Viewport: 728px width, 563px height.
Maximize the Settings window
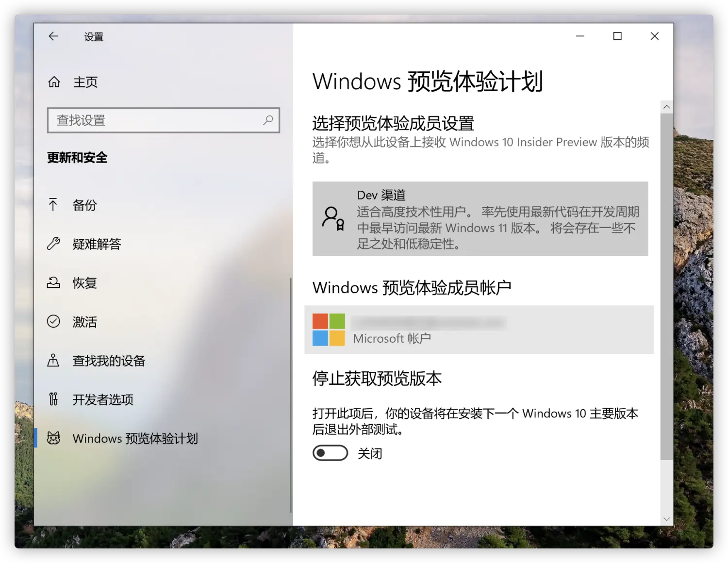(x=617, y=36)
